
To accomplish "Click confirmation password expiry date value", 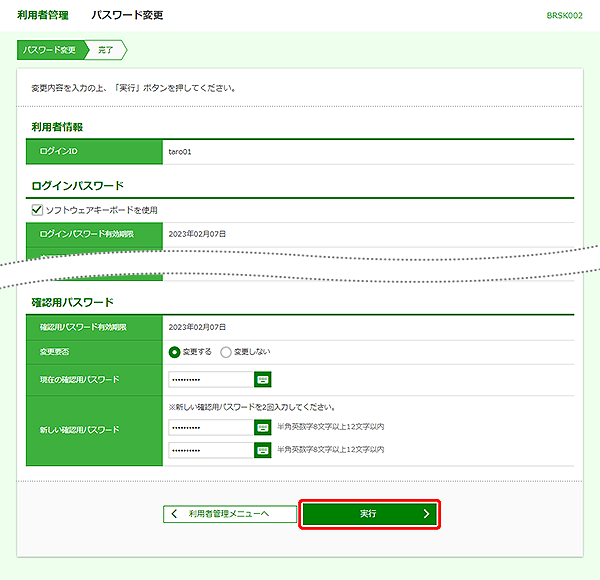I will tap(197, 327).
